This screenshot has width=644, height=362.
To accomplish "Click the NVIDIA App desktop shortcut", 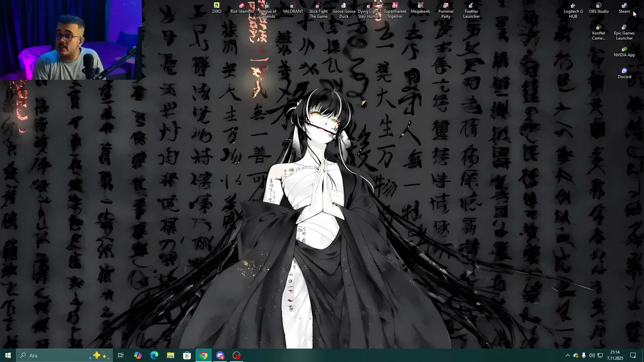I will tap(624, 52).
